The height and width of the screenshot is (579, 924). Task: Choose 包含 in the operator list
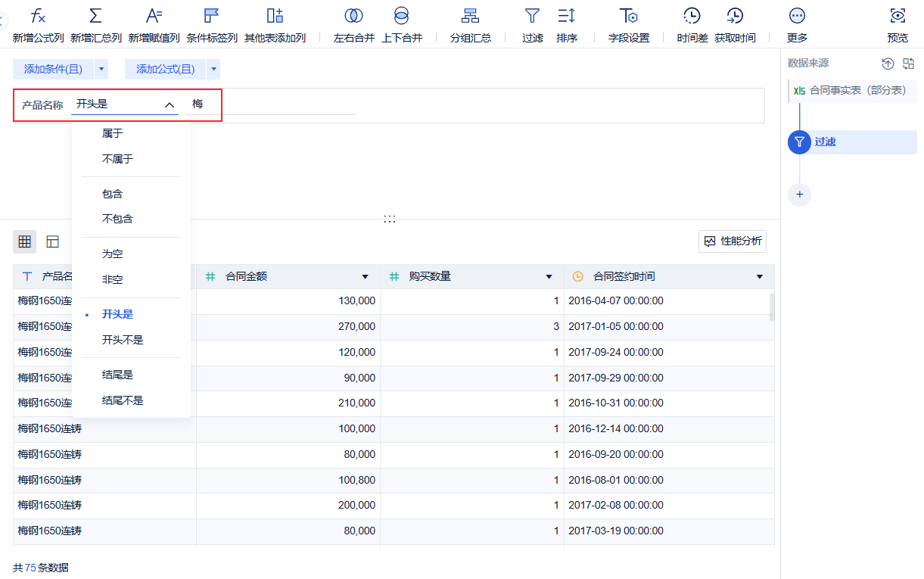point(131,194)
